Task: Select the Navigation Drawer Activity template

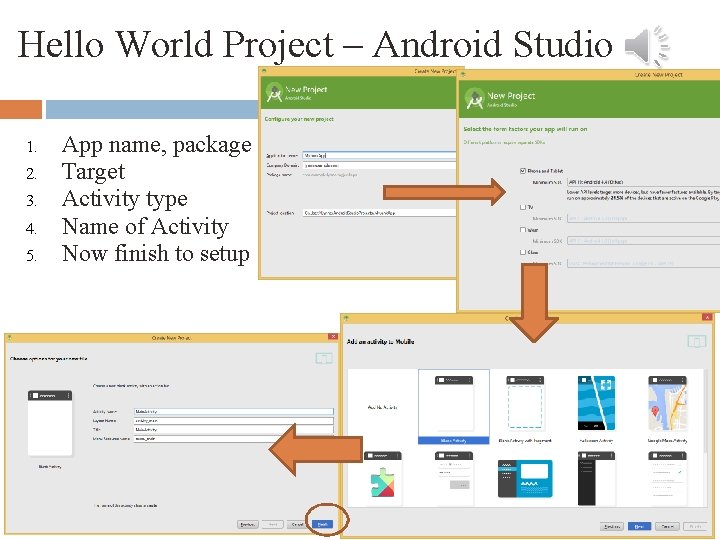Action: coord(596,478)
